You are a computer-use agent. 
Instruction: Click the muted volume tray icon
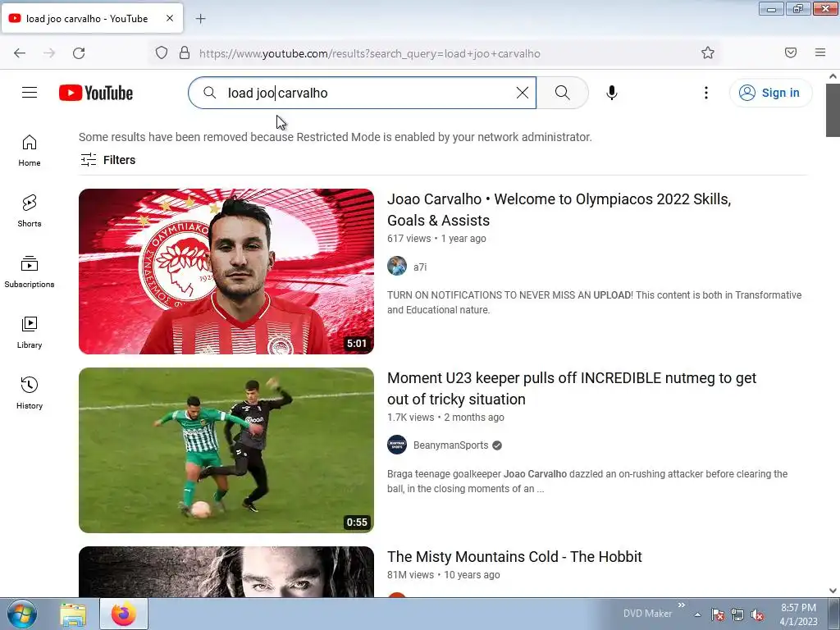tap(757, 615)
